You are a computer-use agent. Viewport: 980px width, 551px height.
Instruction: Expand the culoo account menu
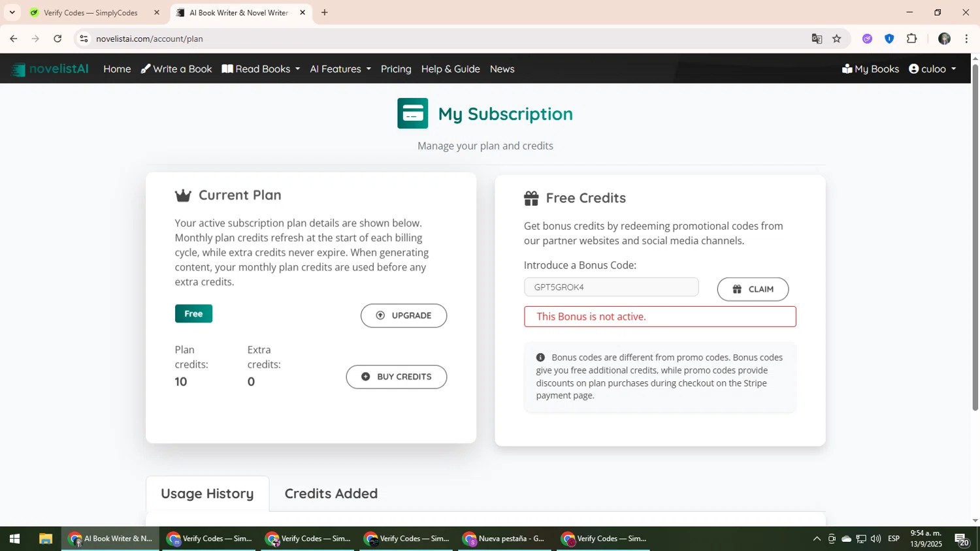pos(932,69)
